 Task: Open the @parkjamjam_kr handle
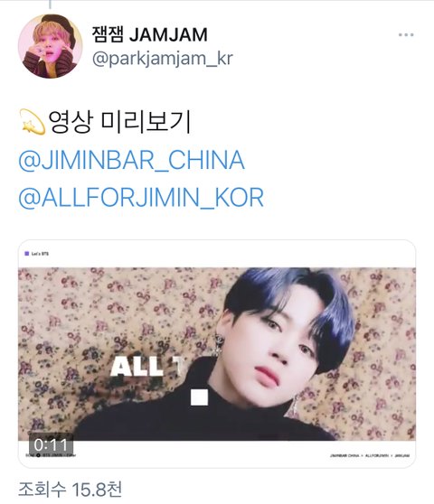[x=163, y=59]
